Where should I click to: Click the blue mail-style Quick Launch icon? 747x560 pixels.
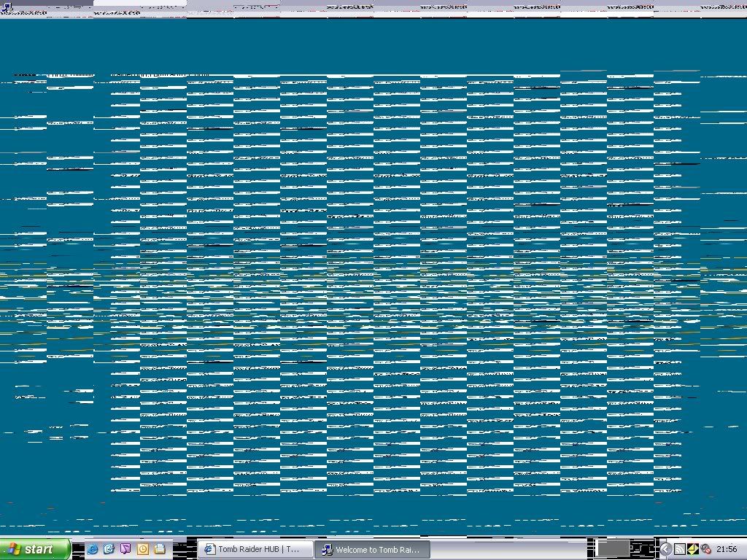[109, 549]
